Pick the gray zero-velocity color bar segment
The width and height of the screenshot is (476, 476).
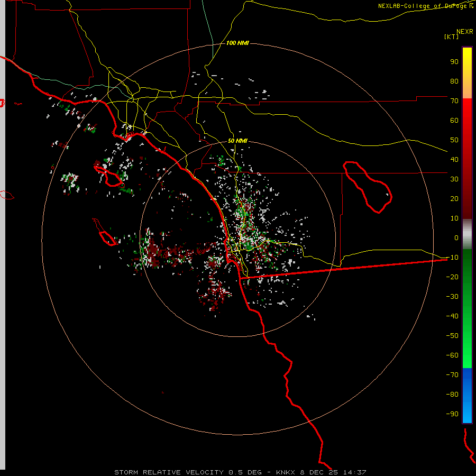tap(467, 234)
